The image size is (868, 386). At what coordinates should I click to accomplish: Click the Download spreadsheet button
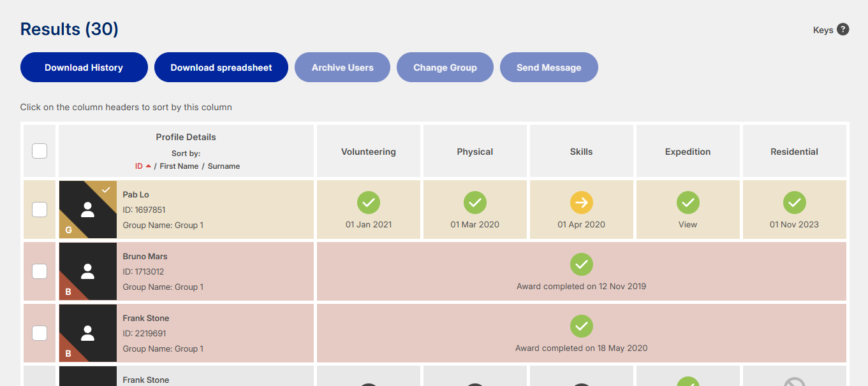[221, 68]
